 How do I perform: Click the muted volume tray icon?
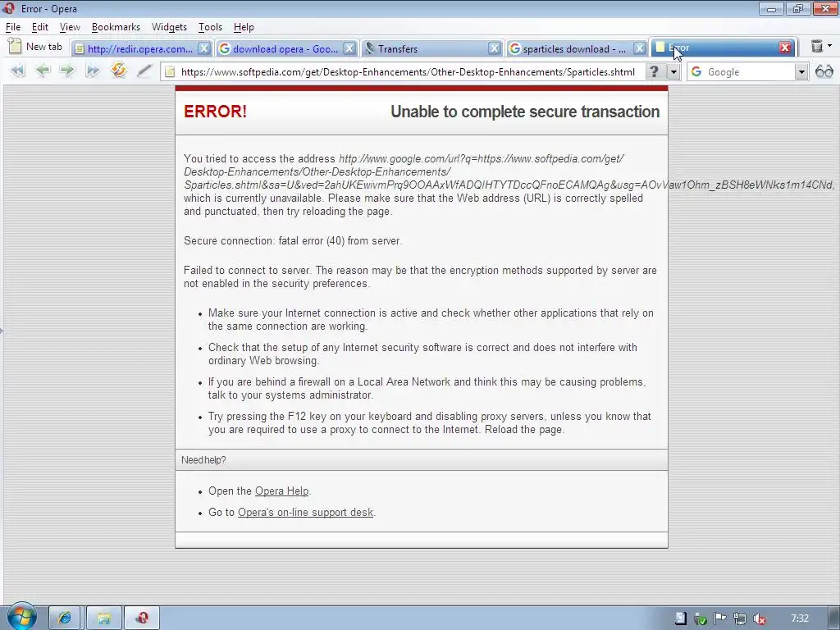click(x=760, y=619)
